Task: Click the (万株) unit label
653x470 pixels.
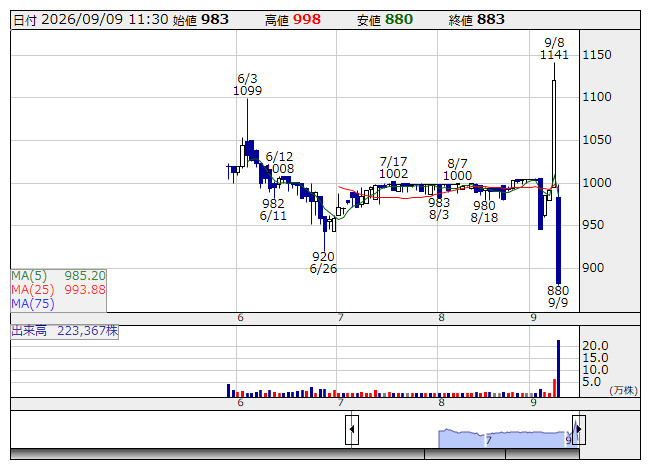Action: [x=623, y=390]
